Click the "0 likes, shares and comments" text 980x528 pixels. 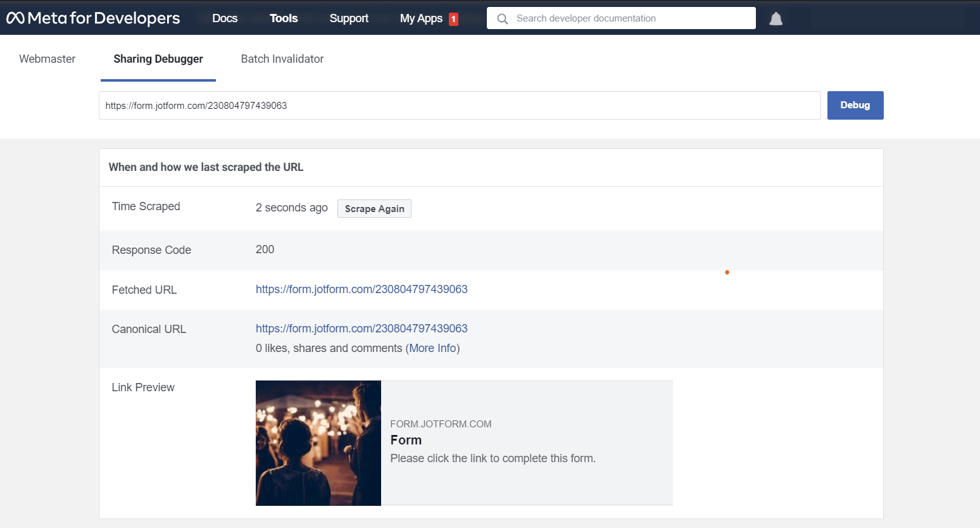(329, 348)
